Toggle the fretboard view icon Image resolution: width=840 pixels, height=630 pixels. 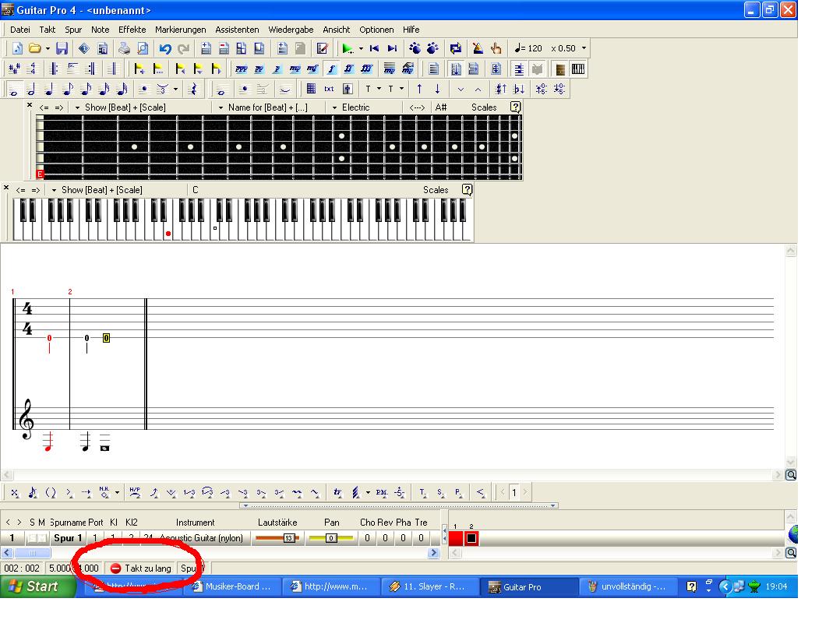click(559, 69)
